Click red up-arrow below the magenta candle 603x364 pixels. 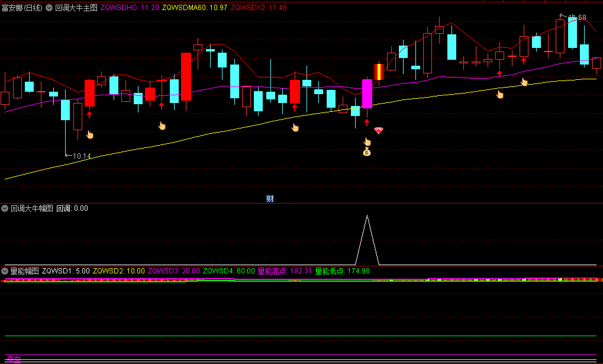[x=367, y=122]
